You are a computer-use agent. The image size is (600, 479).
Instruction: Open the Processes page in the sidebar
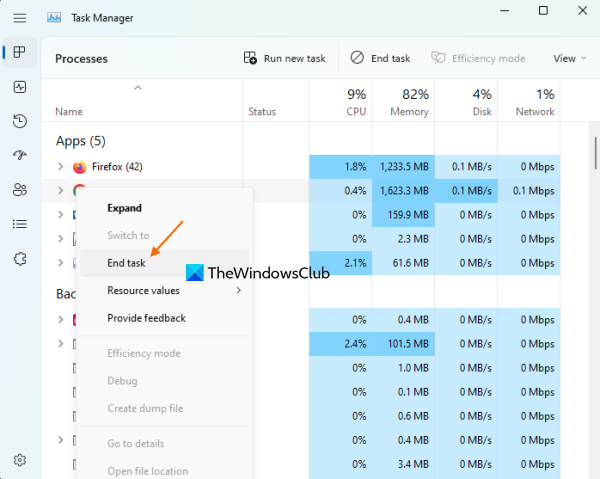[20, 52]
